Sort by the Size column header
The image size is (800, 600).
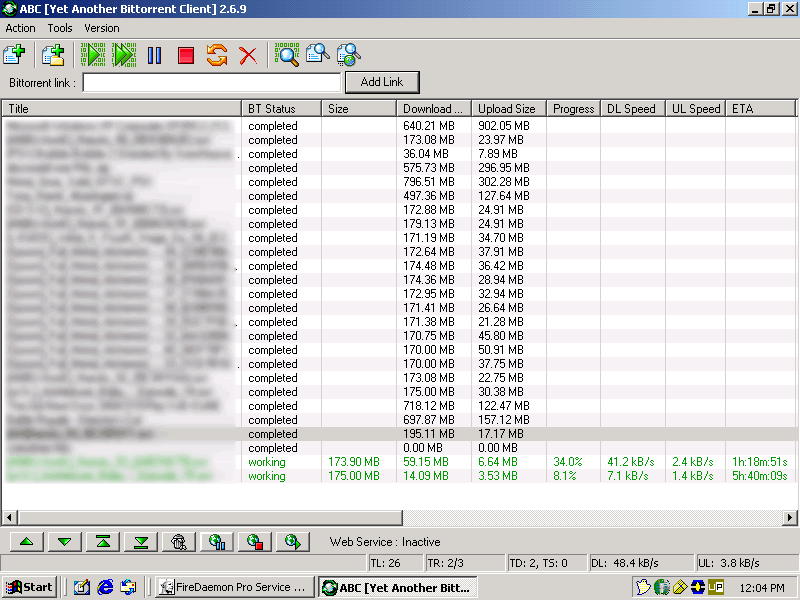pos(359,109)
